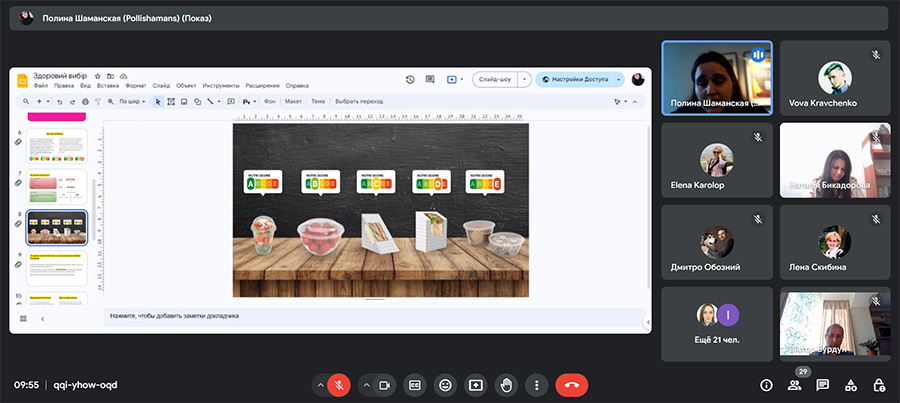Toggle the camera on in the call bar
The height and width of the screenshot is (403, 900).
(385, 385)
